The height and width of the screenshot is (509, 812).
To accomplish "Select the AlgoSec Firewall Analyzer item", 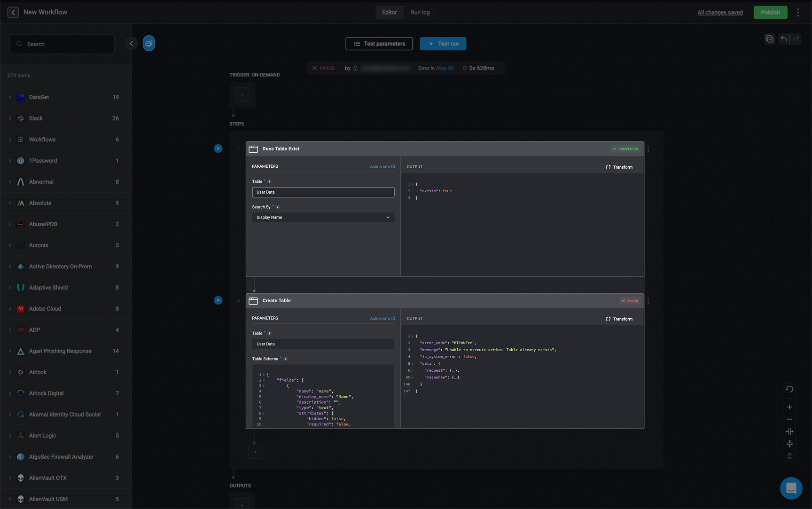I will click(x=66, y=457).
